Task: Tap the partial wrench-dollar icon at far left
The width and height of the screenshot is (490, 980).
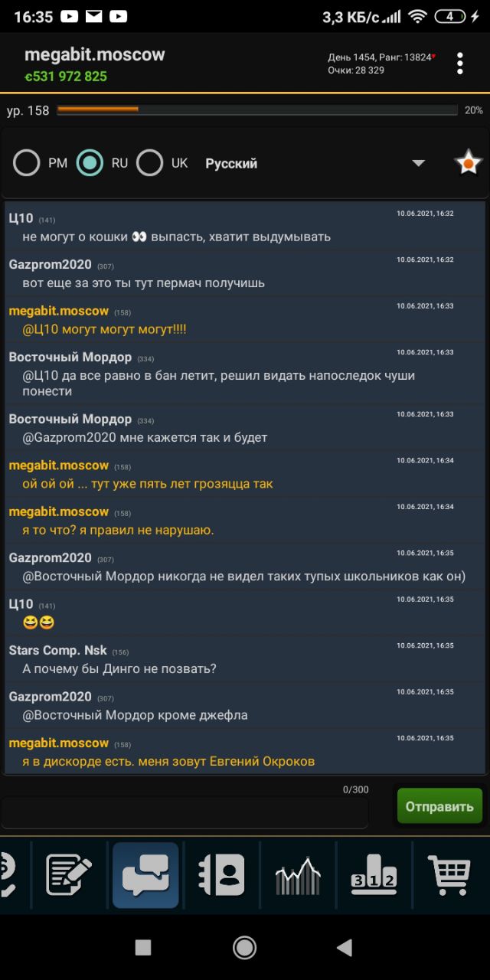Action: (8, 876)
